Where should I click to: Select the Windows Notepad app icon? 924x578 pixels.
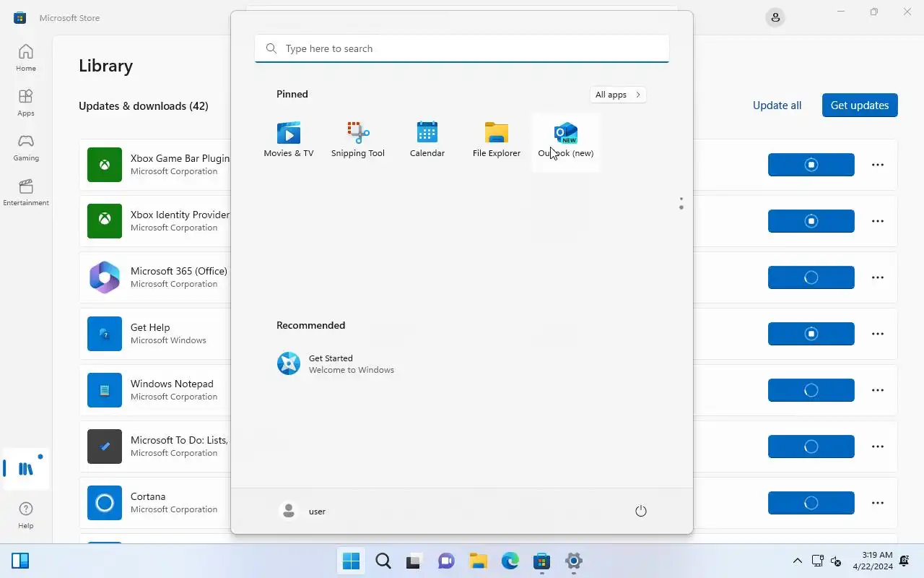coord(105,390)
